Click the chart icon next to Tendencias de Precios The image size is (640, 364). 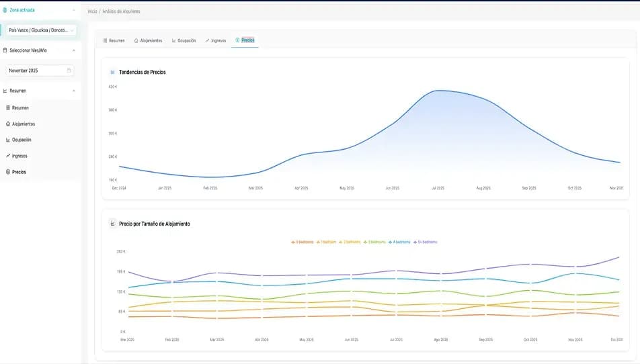coord(113,72)
